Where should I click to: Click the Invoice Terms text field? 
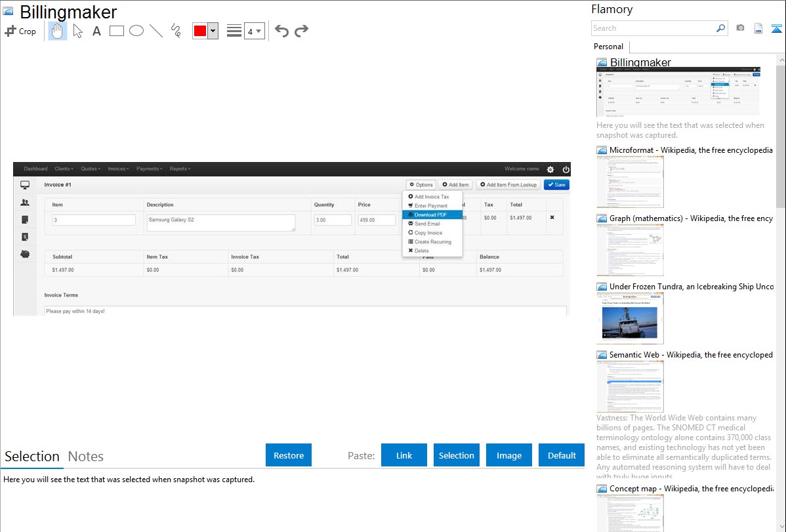[305, 311]
